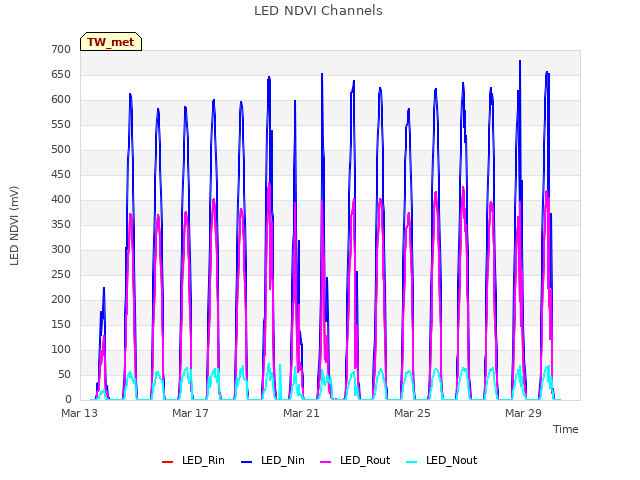640x480 pixels.
Task: Click the 650 y-axis tick label
Action: pos(61,75)
